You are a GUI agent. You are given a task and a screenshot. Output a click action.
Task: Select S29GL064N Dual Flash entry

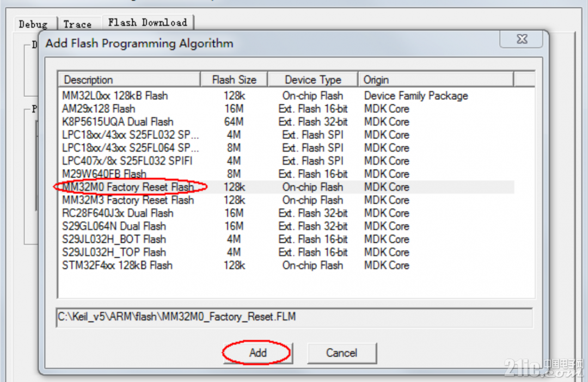click(286, 226)
